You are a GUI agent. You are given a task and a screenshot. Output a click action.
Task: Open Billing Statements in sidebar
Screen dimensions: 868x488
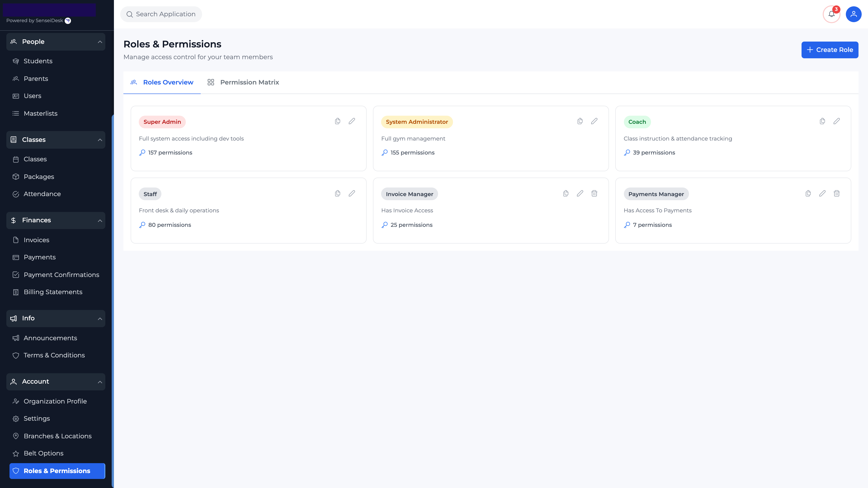tap(53, 292)
